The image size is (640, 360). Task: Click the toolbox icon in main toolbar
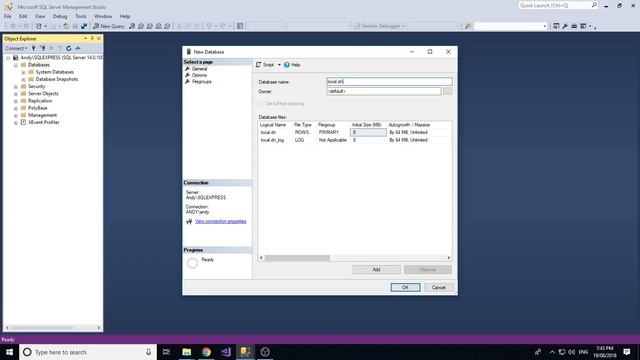574,26
